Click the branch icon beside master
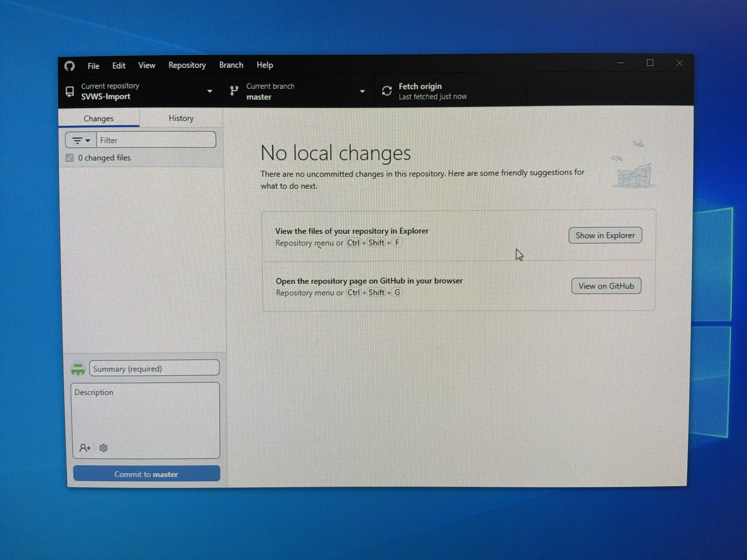747x560 pixels. [234, 91]
